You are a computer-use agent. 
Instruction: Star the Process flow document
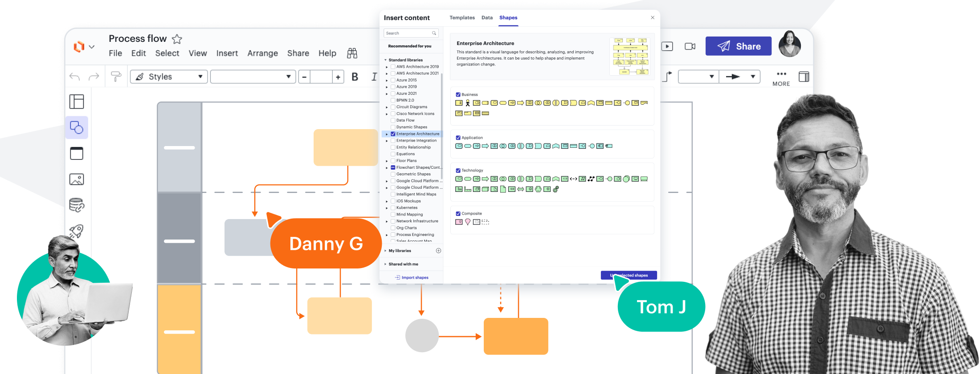coord(177,39)
